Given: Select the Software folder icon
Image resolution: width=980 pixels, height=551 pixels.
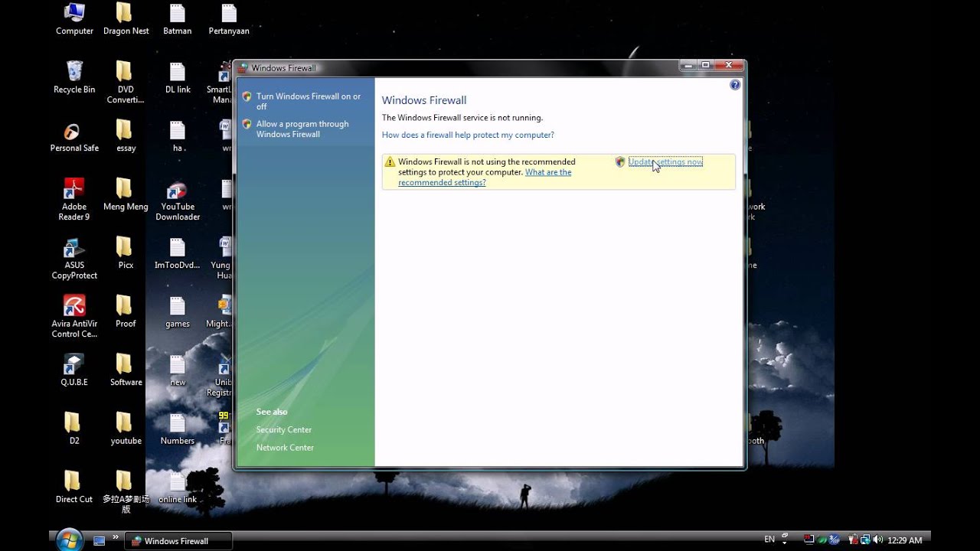Looking at the screenshot, I should [x=126, y=370].
